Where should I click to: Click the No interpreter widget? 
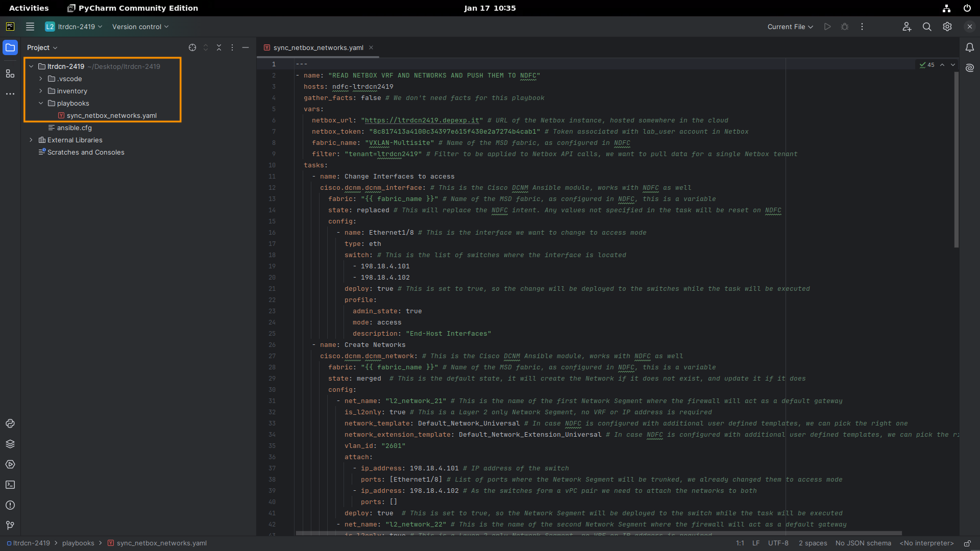pos(926,543)
